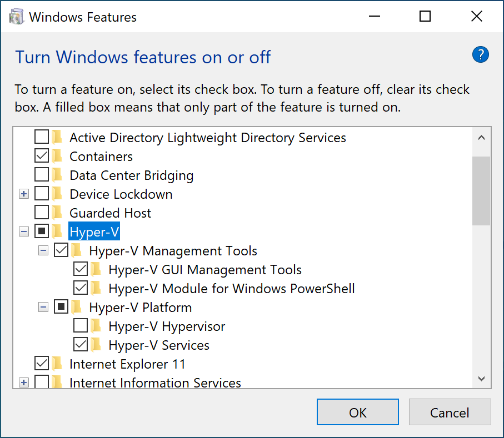The height and width of the screenshot is (438, 504).
Task: Click the Windows Features title bar icon
Action: pos(17,17)
